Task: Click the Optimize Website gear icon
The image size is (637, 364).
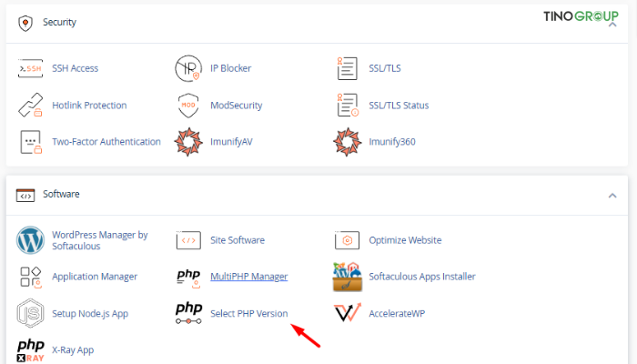Action: point(347,240)
